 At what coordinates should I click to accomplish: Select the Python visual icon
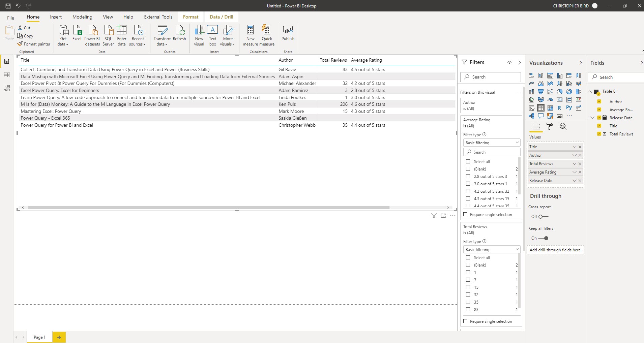[569, 108]
